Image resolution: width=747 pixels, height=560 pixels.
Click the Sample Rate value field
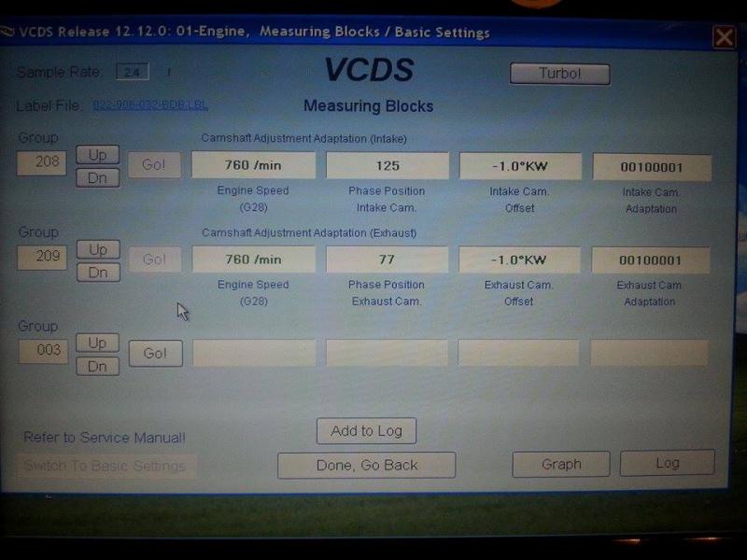(x=133, y=72)
